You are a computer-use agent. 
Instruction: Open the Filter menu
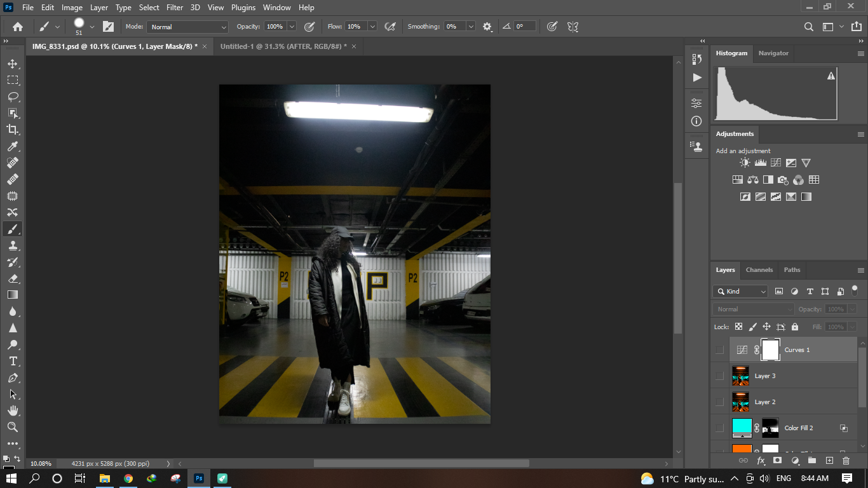tap(175, 8)
